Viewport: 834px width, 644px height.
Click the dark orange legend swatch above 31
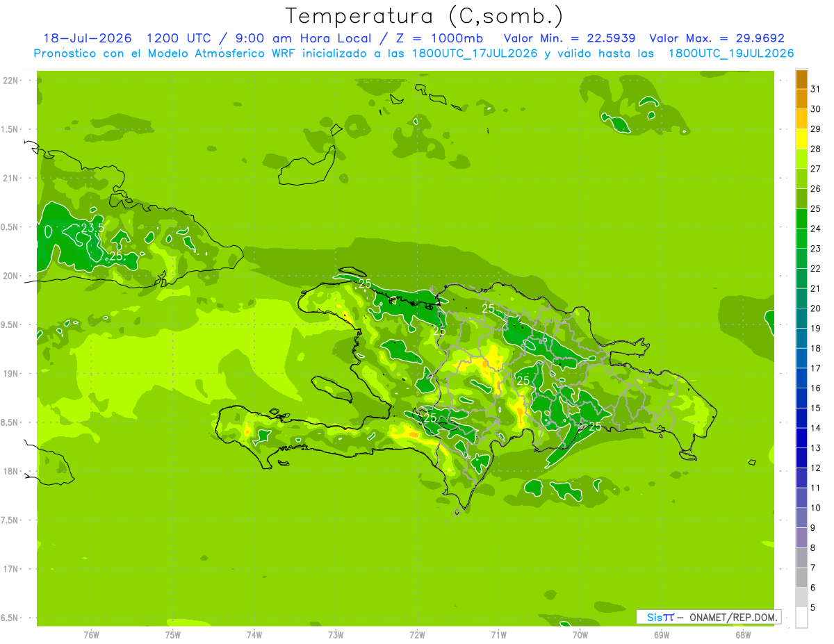(x=801, y=79)
